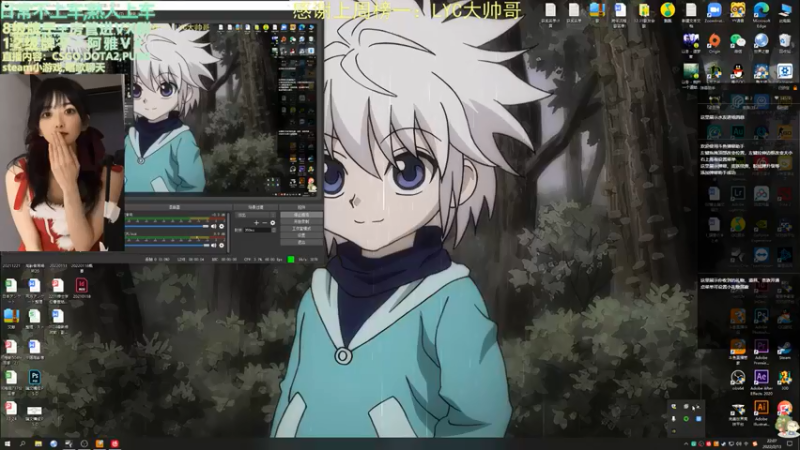
Task: Open the blue globe browser desktop shortcut
Action: point(761,41)
